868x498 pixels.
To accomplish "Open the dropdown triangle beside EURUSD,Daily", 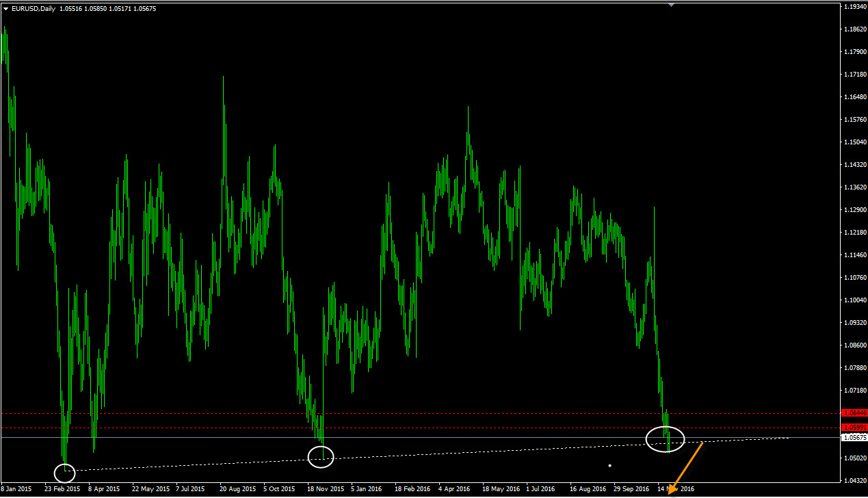I will (x=6, y=8).
